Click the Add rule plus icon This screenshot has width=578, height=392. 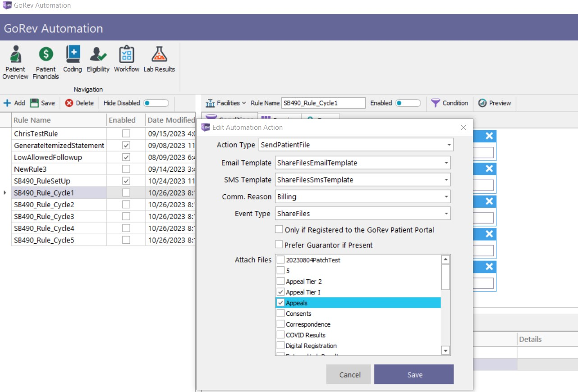pos(7,103)
